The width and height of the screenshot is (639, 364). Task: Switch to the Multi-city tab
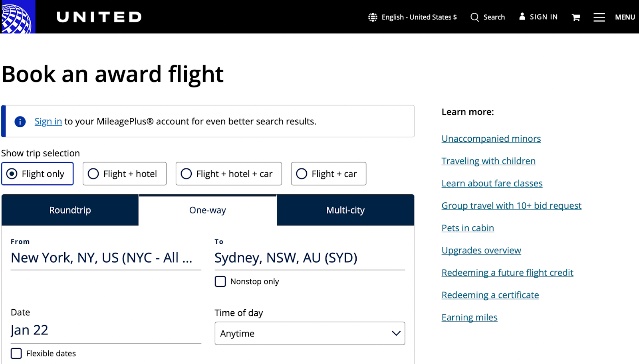(x=345, y=210)
